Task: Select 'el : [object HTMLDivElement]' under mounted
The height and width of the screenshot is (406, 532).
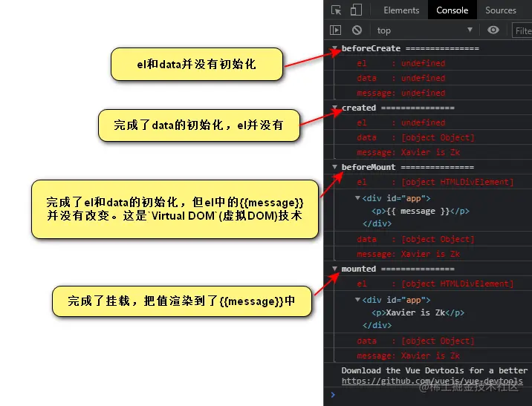Action: [435, 284]
